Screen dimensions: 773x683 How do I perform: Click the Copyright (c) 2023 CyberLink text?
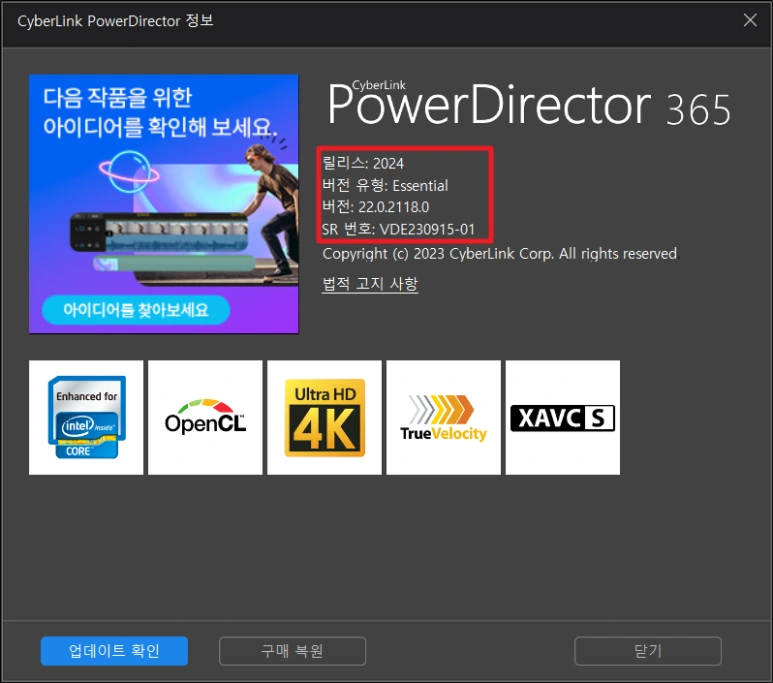(x=500, y=253)
